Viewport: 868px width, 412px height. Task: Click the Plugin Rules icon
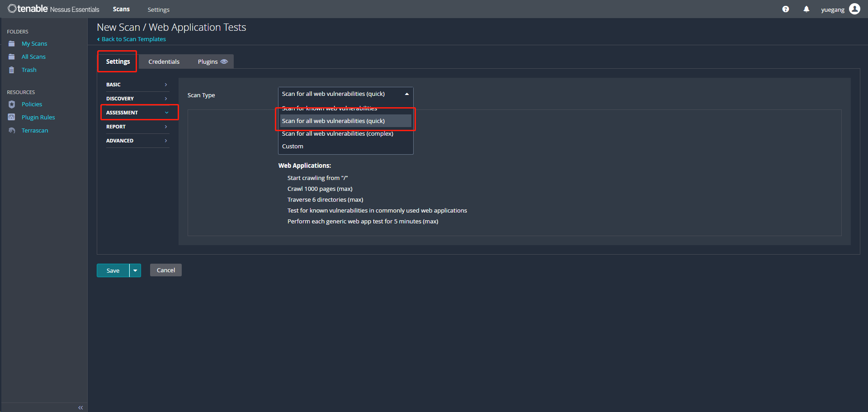click(x=12, y=117)
